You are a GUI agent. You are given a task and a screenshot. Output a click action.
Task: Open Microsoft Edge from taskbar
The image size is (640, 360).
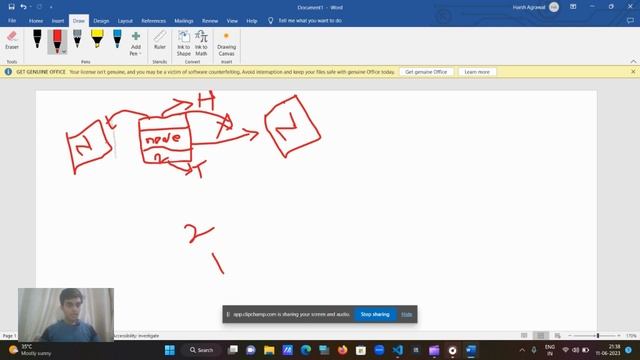pyautogui.click(x=306, y=350)
